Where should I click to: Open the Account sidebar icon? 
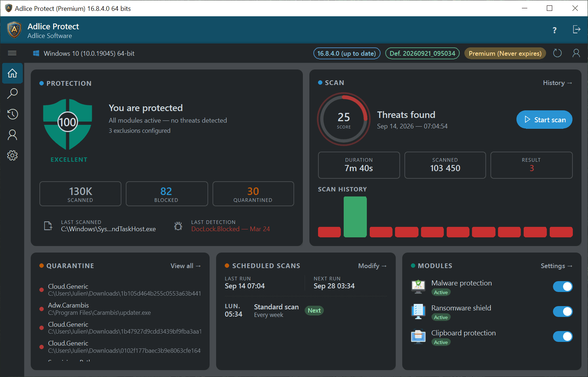[x=12, y=135]
